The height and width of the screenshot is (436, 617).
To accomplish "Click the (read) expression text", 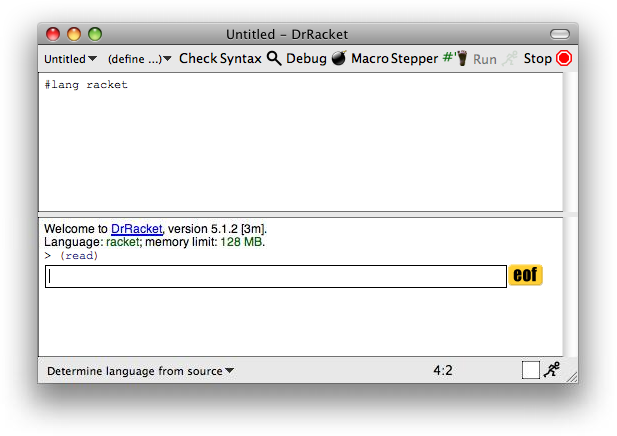I will (x=79, y=256).
